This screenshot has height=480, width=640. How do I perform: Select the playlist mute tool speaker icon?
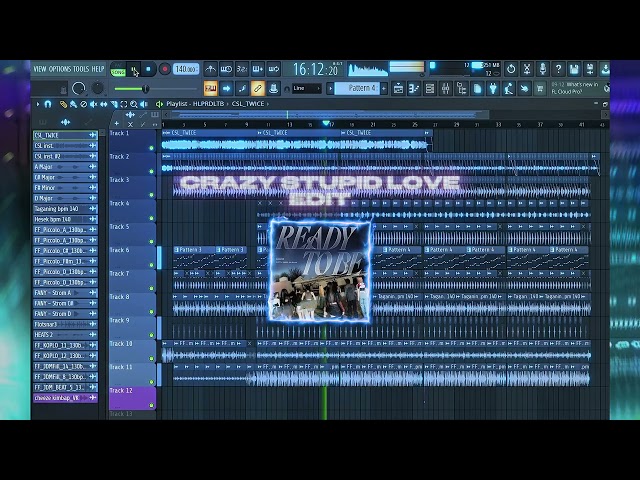93,104
